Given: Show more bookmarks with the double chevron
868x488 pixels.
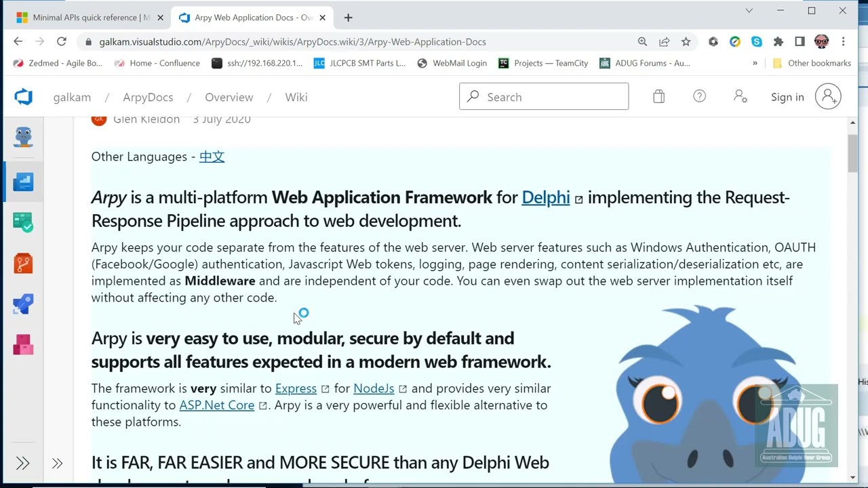Looking at the screenshot, I should [x=755, y=63].
